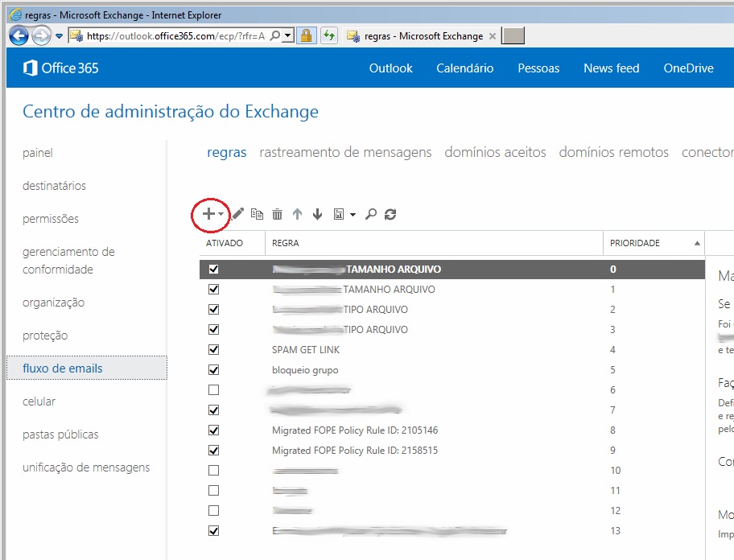Select the regras - Microsoft Exchange browser tab

tap(421, 36)
